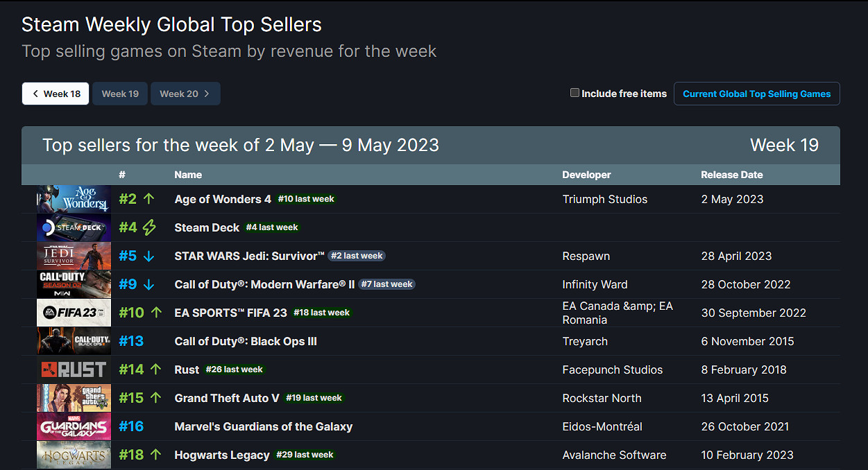The width and height of the screenshot is (868, 470).
Task: Click the Guardians of the Galaxy logo
Action: [x=74, y=426]
